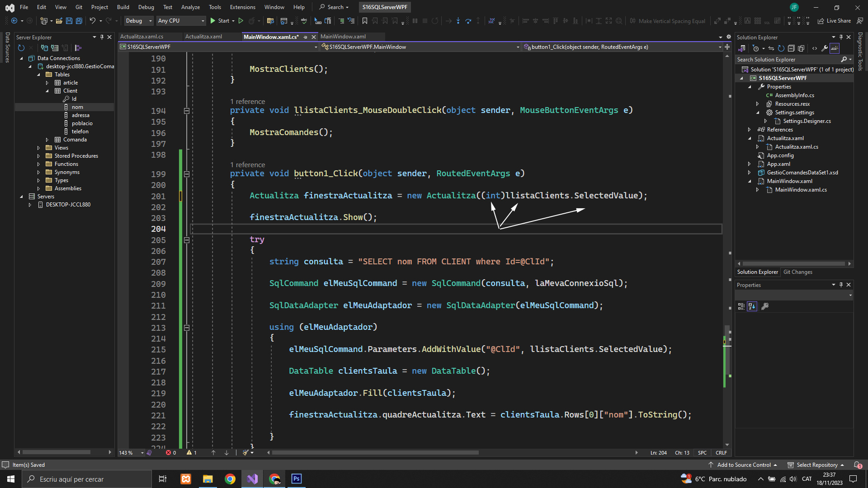868x488 pixels.
Task: Click Solution Explorer refresh icon
Action: (781, 48)
